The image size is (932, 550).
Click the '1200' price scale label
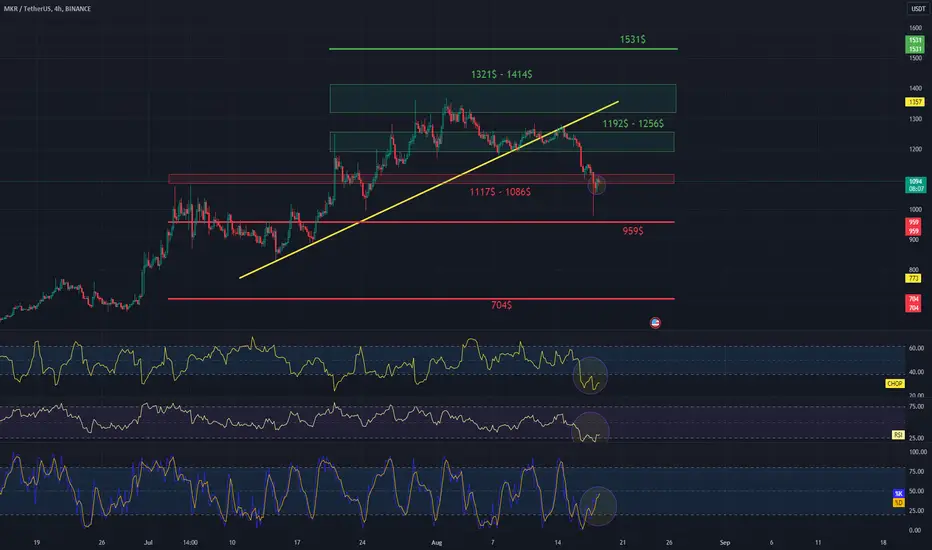click(x=915, y=149)
